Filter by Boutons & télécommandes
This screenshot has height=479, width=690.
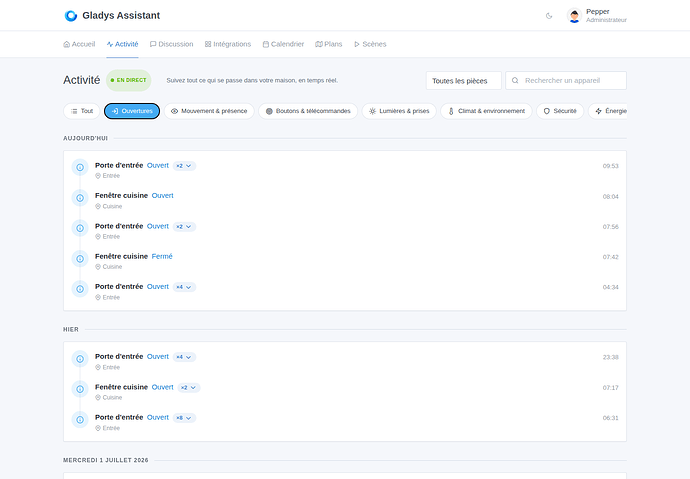[x=308, y=111]
